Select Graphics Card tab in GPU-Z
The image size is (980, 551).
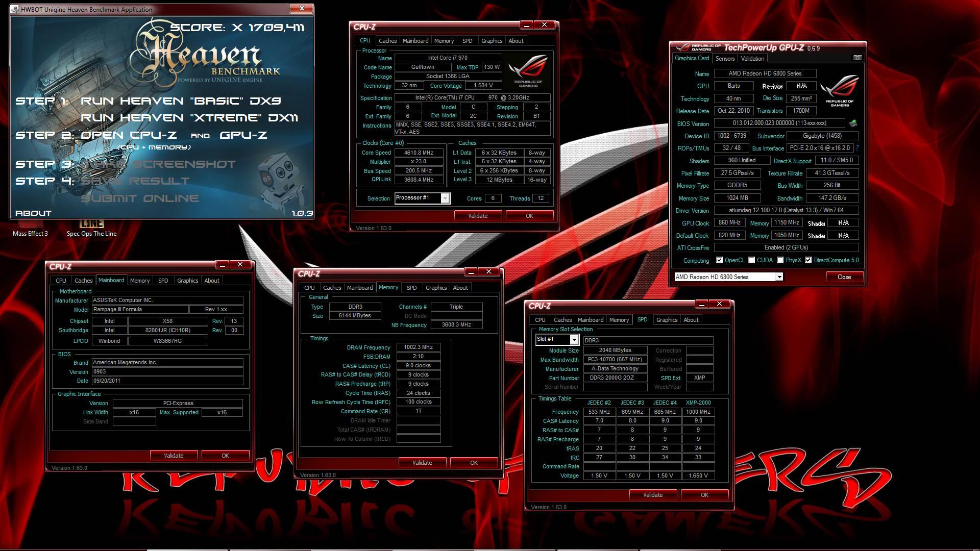(692, 58)
